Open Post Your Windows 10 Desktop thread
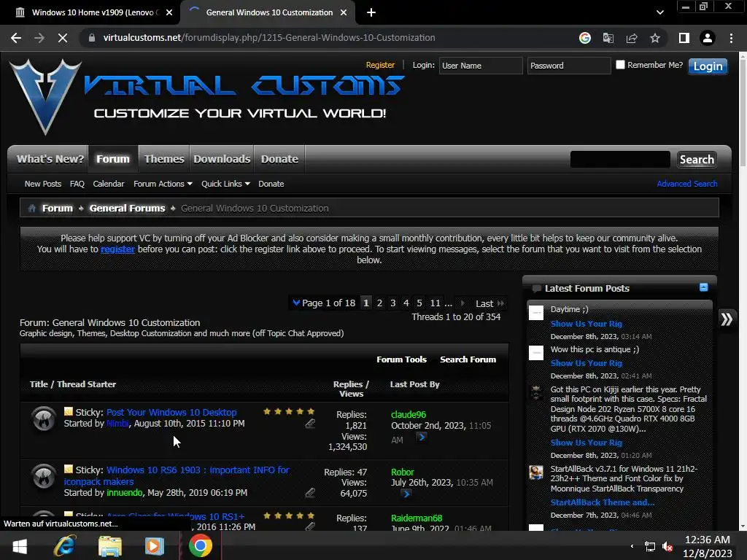Viewport: 747px width, 560px height. (171, 413)
